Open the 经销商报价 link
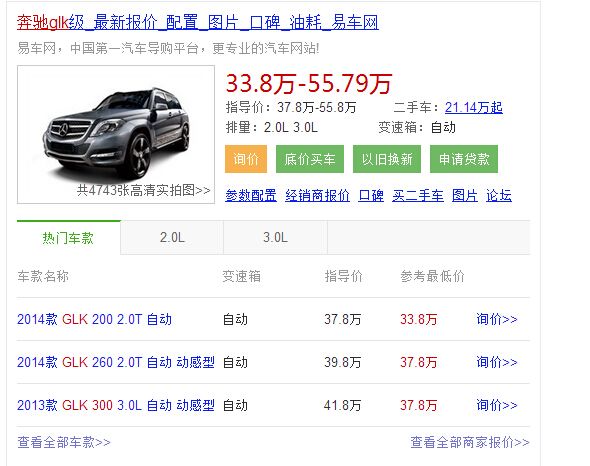This screenshot has width=590, height=466. tap(317, 195)
